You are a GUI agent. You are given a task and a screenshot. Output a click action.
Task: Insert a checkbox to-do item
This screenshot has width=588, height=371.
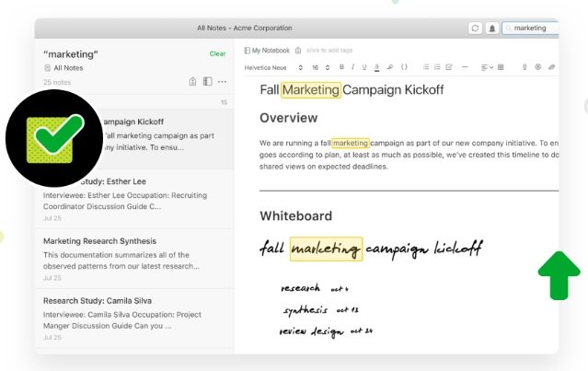click(449, 67)
